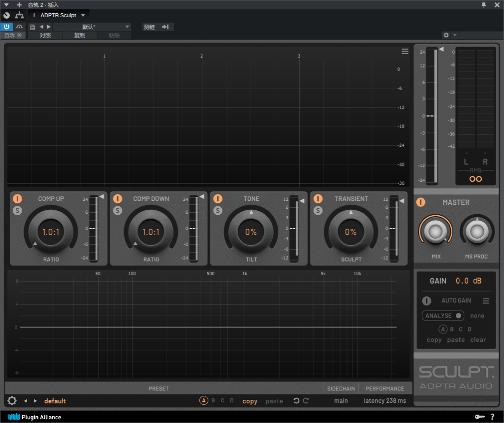Open the default preset name menu
Viewport: 504px width, 423px height.
coord(55,401)
